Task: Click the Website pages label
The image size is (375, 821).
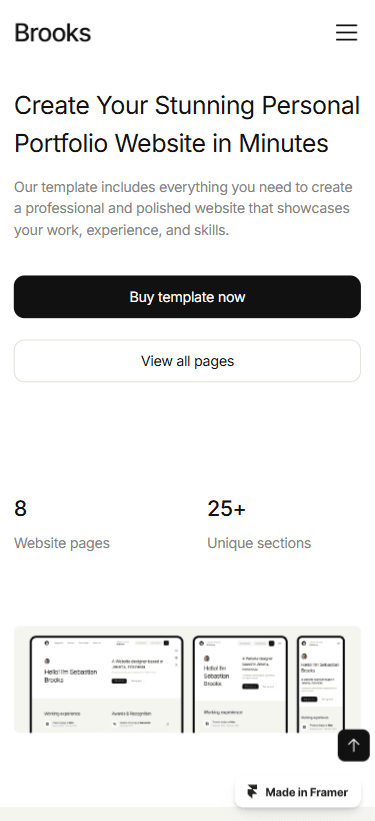Action: click(62, 543)
